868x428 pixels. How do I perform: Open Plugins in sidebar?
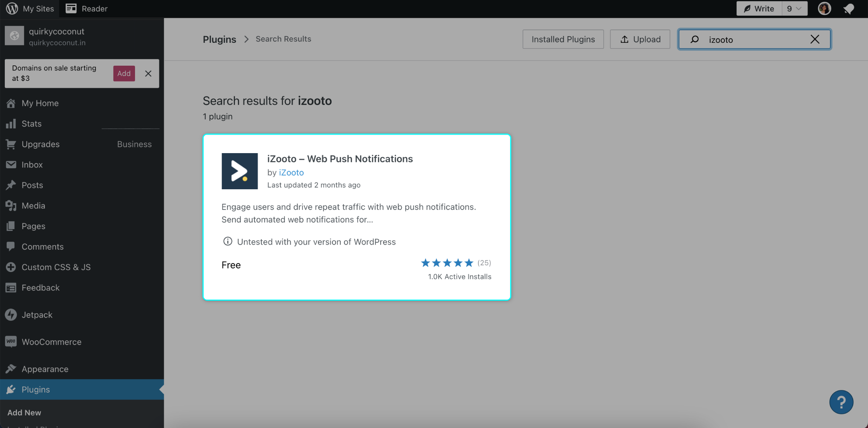pyautogui.click(x=36, y=390)
